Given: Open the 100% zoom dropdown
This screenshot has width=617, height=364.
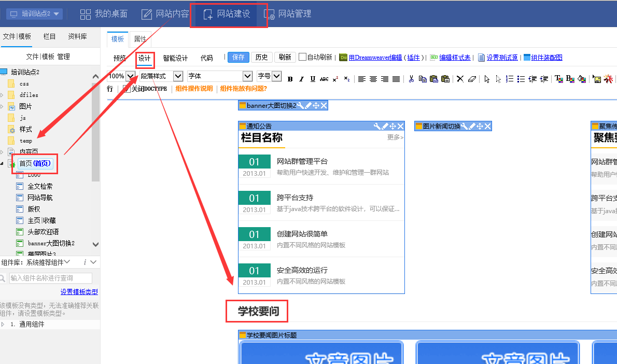Looking at the screenshot, I should tap(130, 76).
